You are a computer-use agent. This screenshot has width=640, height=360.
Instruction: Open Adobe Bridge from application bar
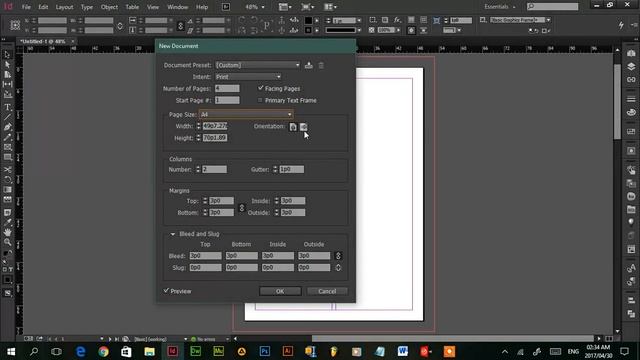pos(226,7)
